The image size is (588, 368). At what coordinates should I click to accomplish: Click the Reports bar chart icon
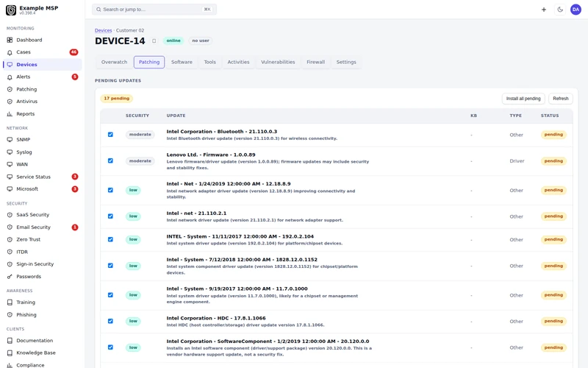tap(10, 114)
